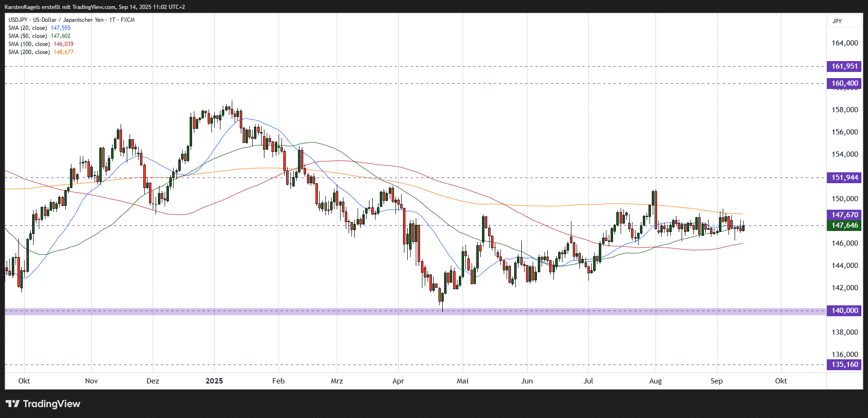Click the green 147,646 current price label
Screen dimensions: 868x418
pos(844,225)
